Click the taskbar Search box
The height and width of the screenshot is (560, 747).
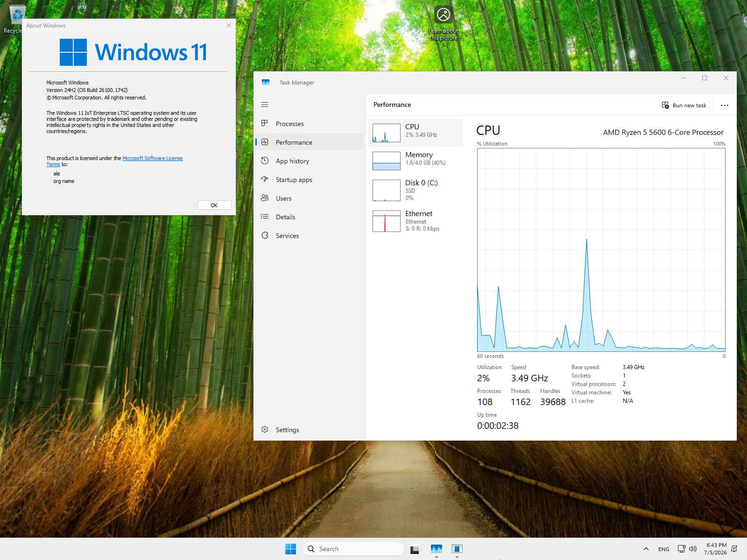click(353, 549)
